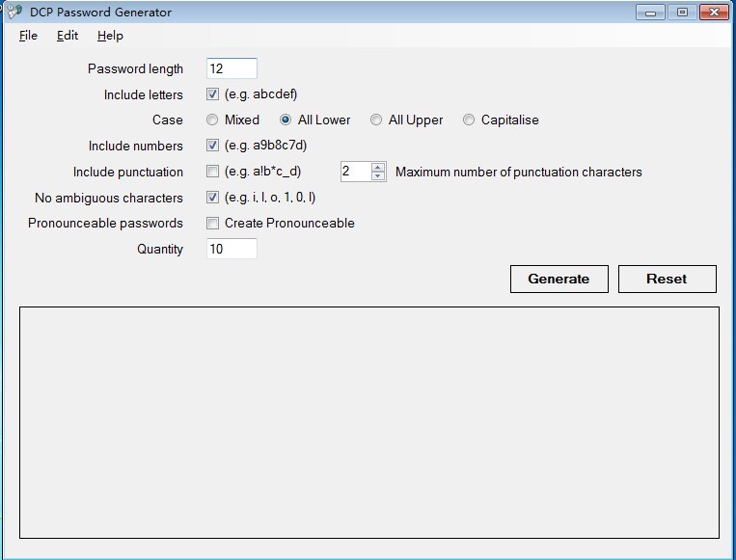The height and width of the screenshot is (560, 736).
Task: Decrease maximum punctuation characters with down arrow
Action: point(378,176)
